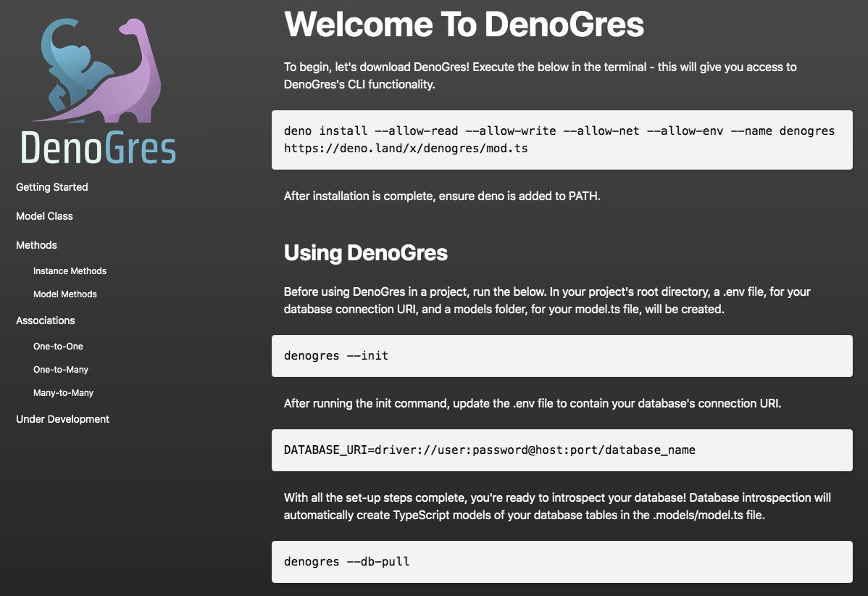
Task: Click the paragraph starting 'To begin, let's download'
Action: (541, 75)
